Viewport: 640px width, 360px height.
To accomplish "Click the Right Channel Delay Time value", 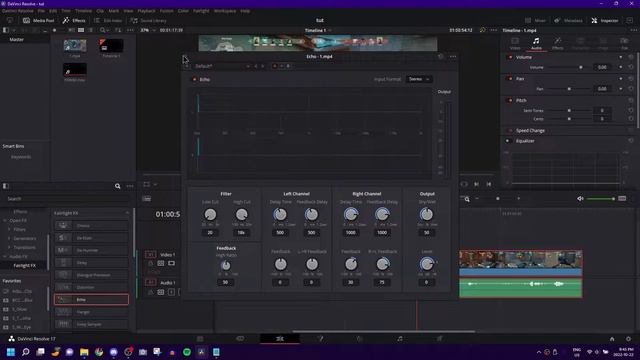I will pos(351,233).
